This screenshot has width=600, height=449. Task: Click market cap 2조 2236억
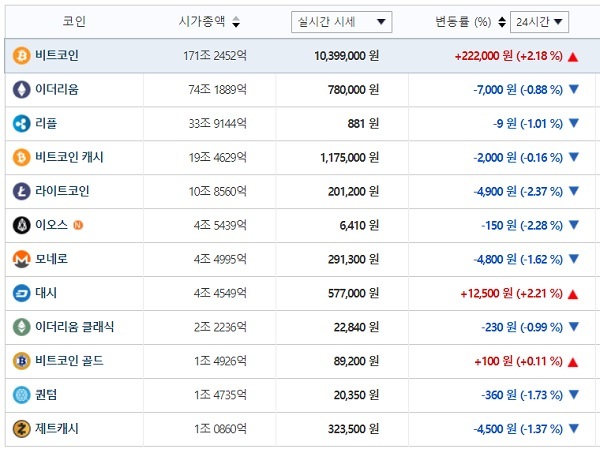[x=220, y=327]
